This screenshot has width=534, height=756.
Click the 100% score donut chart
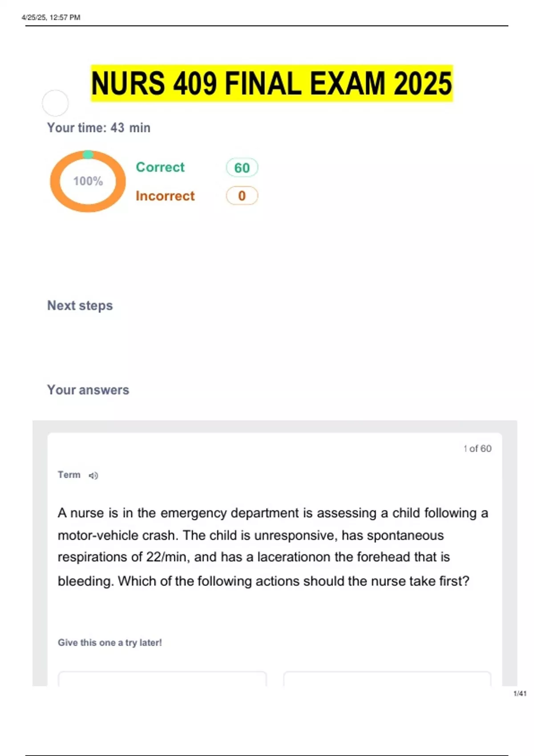[88, 181]
